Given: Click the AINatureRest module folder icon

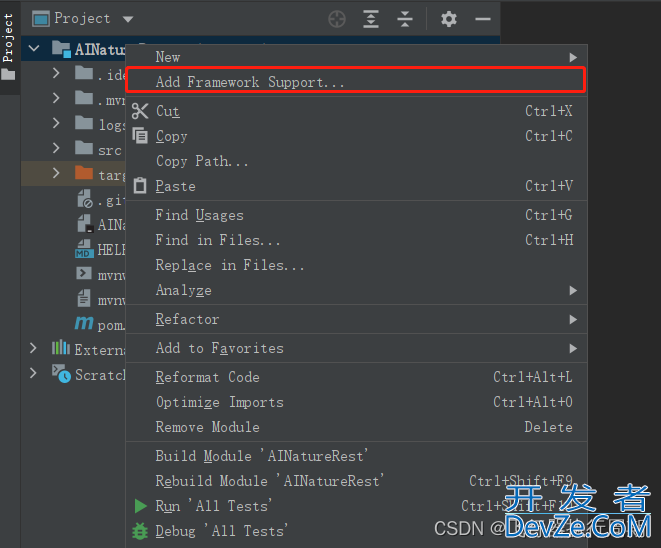Looking at the screenshot, I should 61,49.
